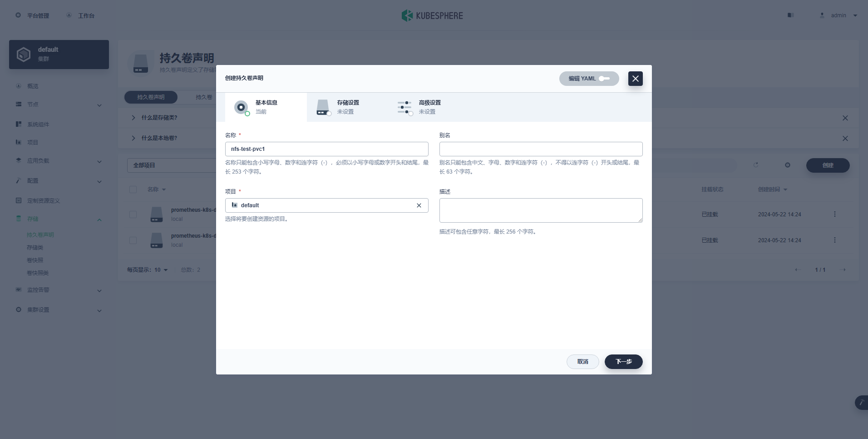Click the advanced settings sliders step icon
Screen dimensions: 868x439
[405, 108]
